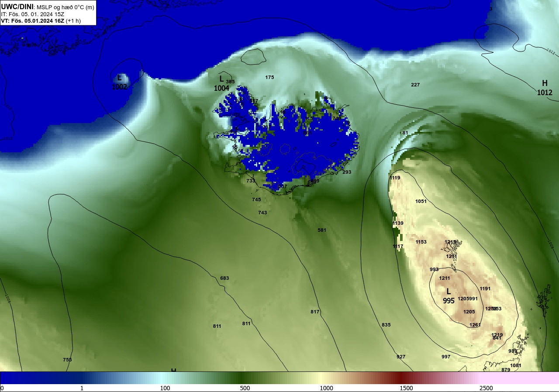Click the 1215 height value
Screen dimensions: 559x392
point(450,242)
